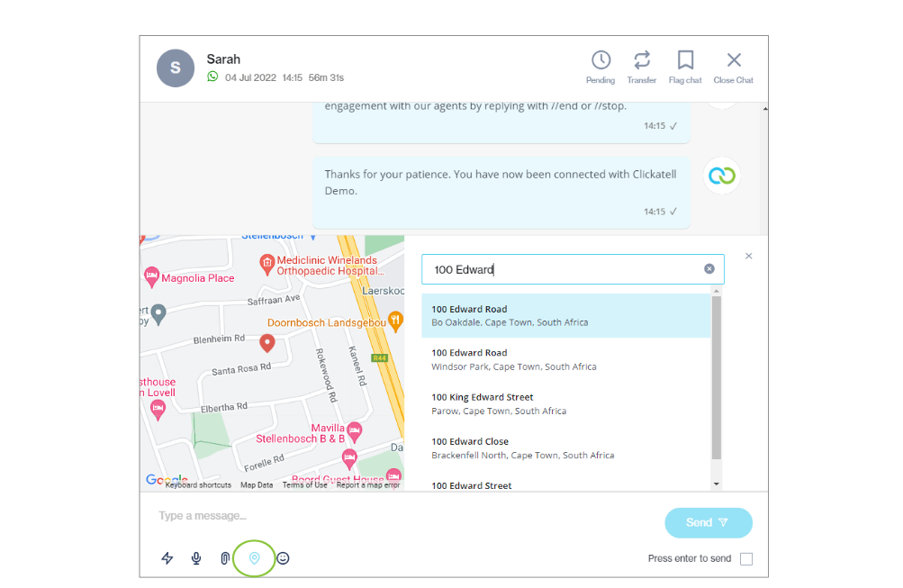Close the chat with Sarah

[734, 60]
